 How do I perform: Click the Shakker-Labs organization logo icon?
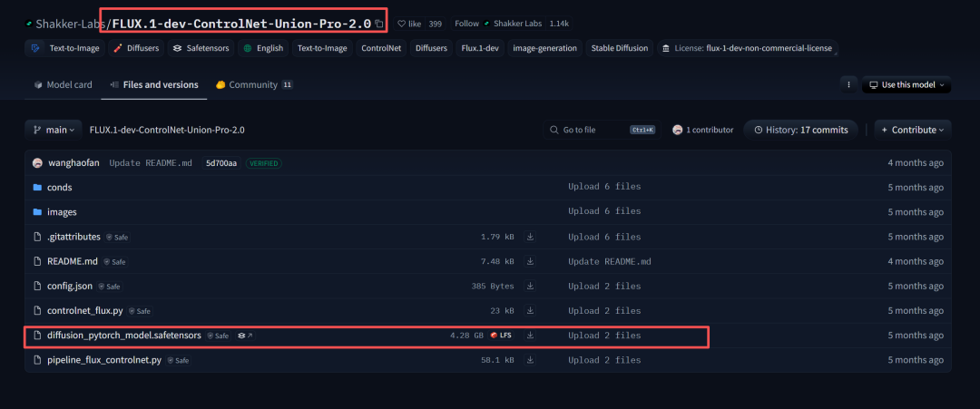[29, 24]
